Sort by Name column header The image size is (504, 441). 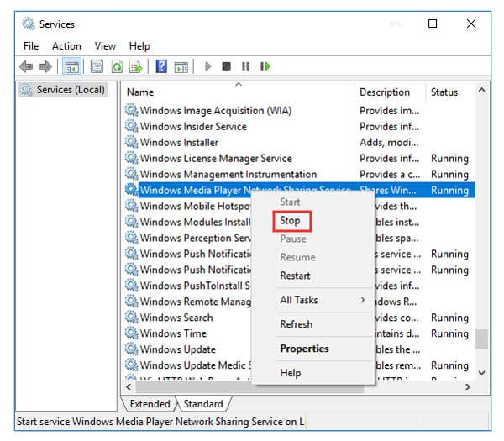pyautogui.click(x=238, y=92)
